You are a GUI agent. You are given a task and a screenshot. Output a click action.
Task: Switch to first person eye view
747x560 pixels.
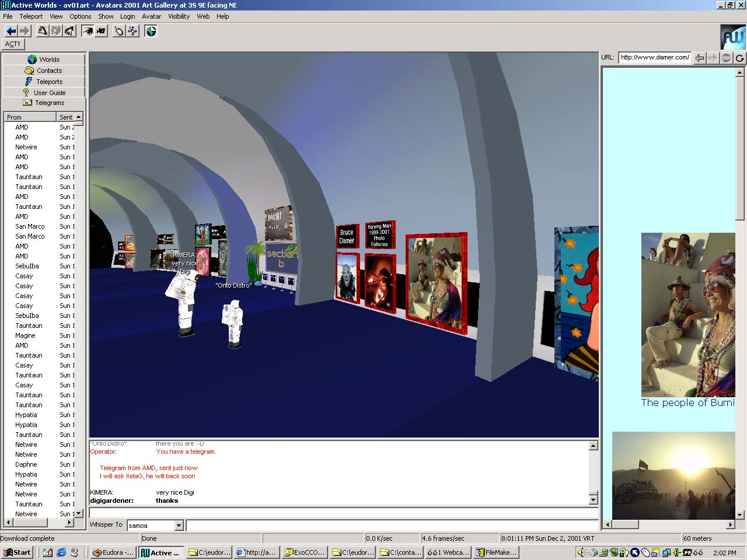[x=88, y=31]
